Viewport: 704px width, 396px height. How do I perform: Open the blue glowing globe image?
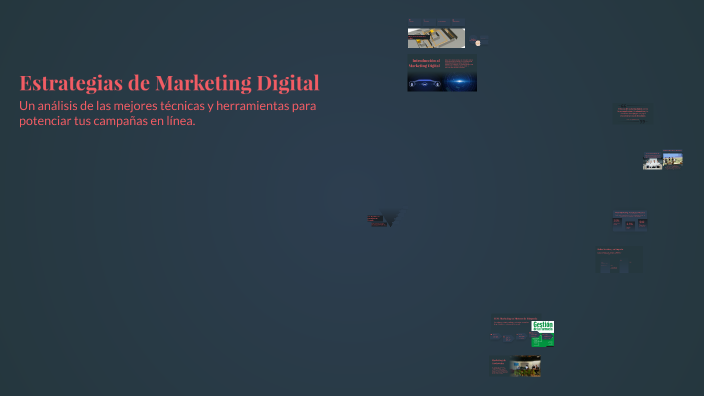(461, 82)
